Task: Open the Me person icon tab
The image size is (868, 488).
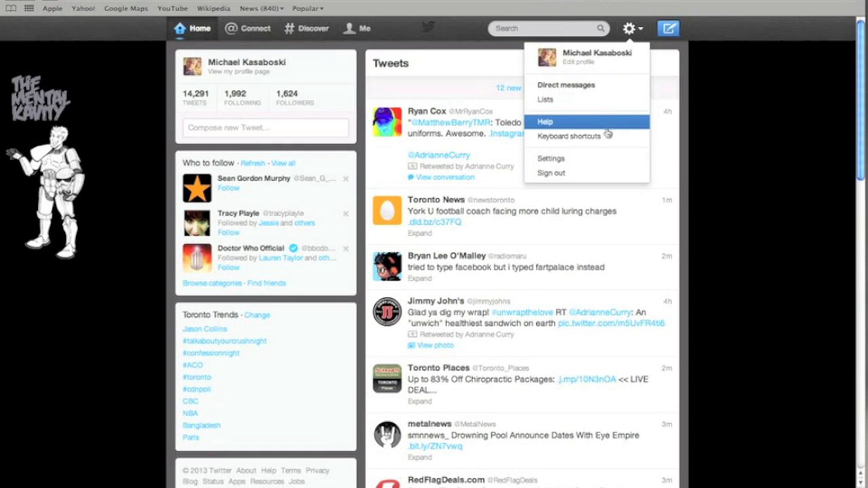Action: (x=349, y=28)
